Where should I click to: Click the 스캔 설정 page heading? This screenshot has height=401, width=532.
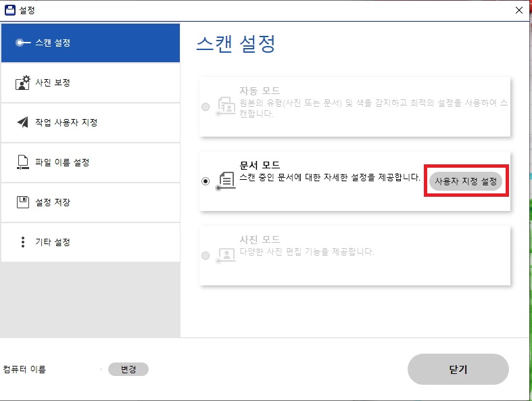click(236, 44)
